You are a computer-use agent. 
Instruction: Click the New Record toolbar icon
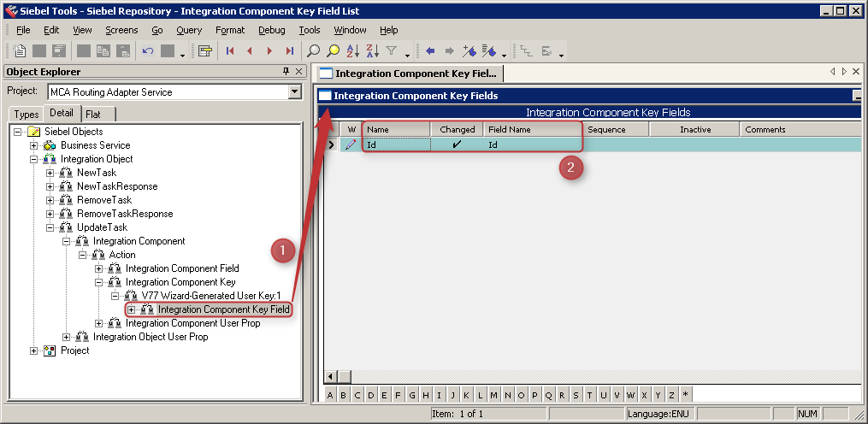20,51
